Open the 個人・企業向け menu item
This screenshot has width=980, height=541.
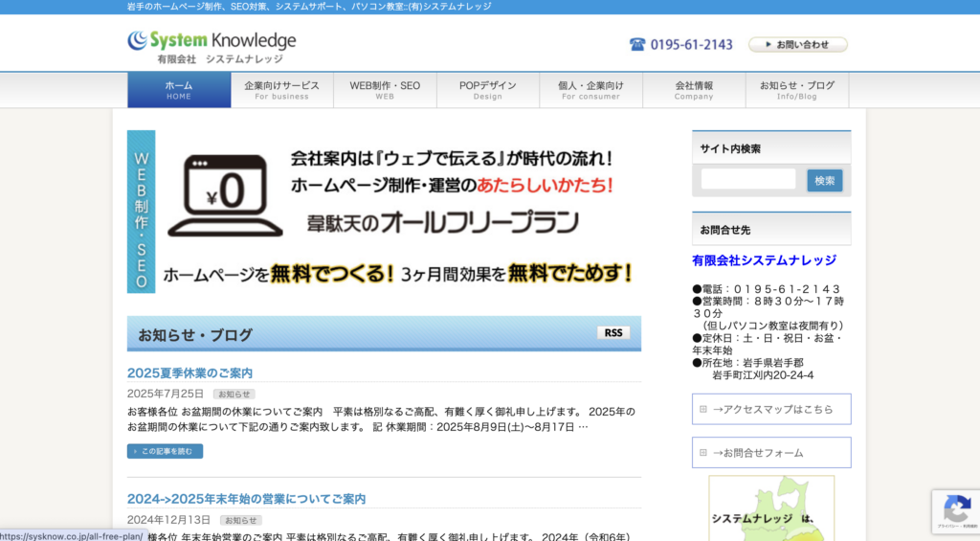tap(590, 90)
